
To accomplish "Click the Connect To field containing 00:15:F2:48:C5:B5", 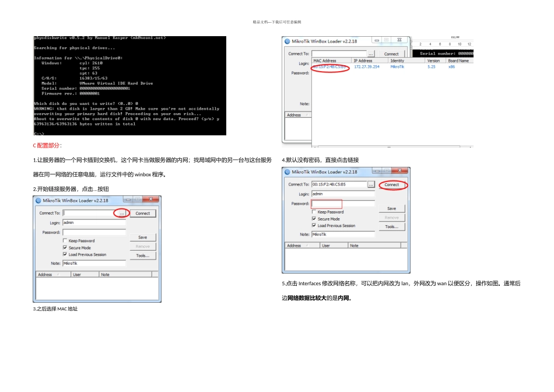I will click(x=339, y=184).
